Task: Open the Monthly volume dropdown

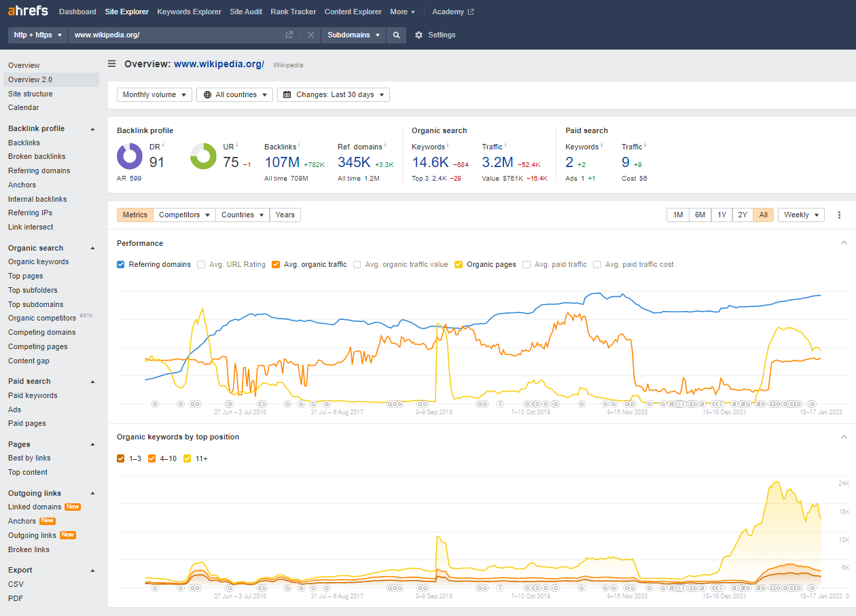Action: click(154, 95)
